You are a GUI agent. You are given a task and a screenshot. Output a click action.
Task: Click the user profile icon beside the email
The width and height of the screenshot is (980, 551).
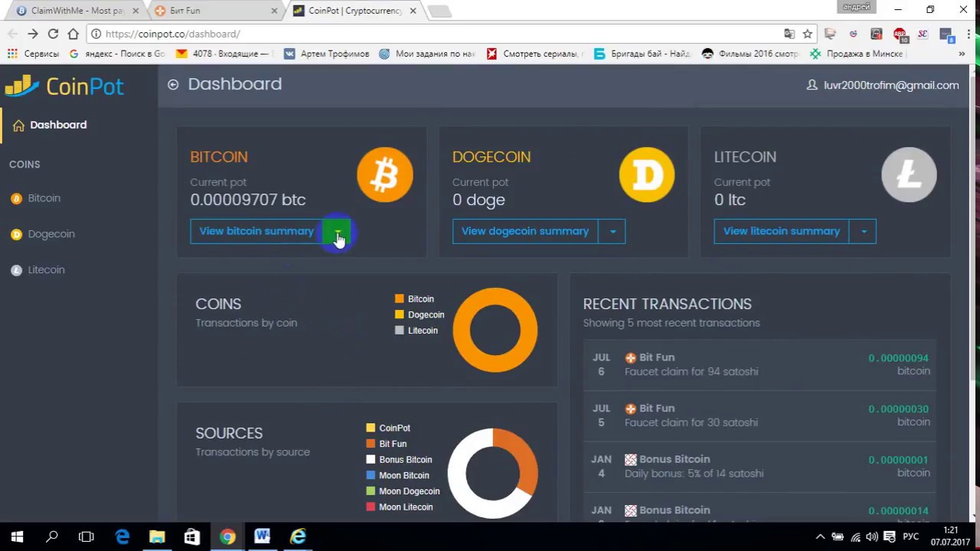tap(812, 85)
